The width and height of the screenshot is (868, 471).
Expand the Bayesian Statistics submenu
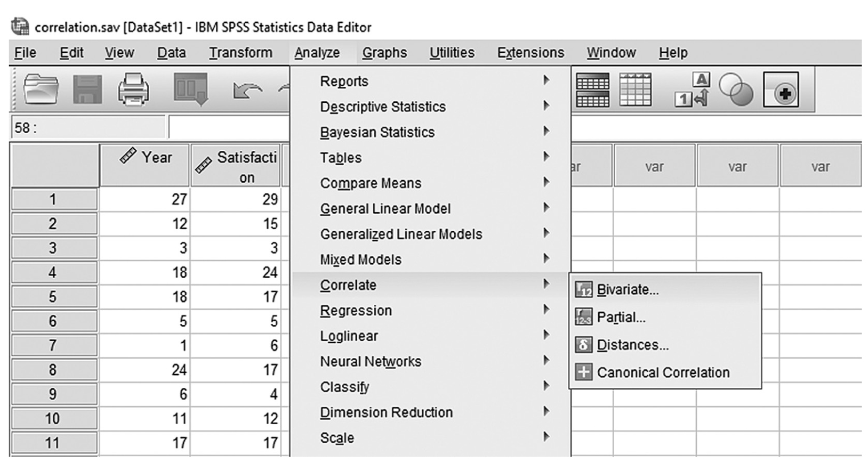click(431, 132)
